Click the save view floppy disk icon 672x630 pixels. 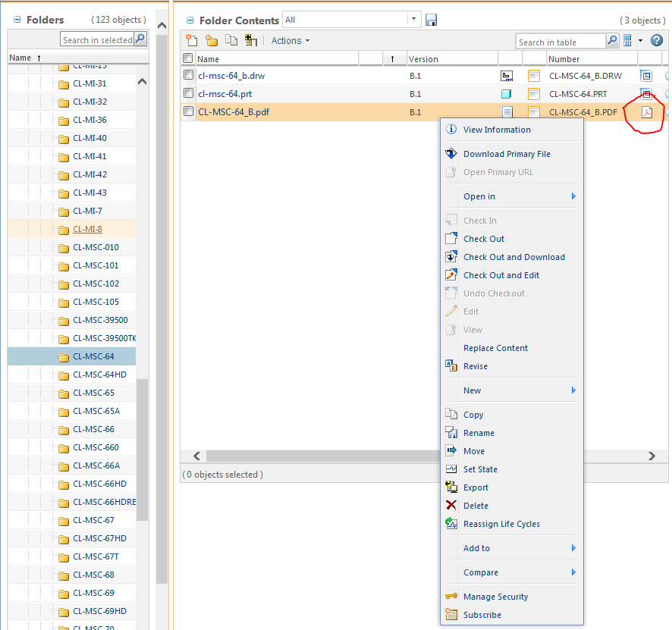[x=431, y=20]
